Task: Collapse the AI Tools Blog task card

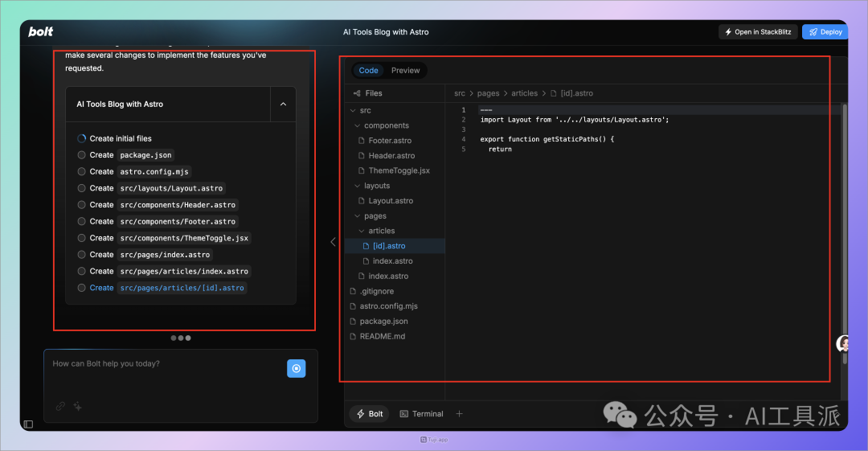Action: [283, 105]
